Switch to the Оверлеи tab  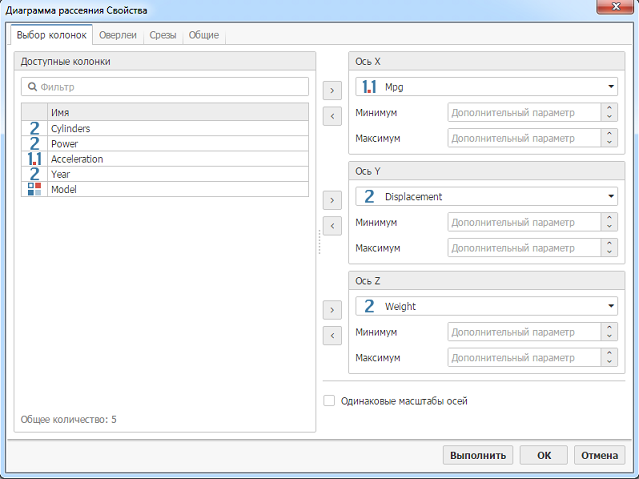(x=118, y=35)
